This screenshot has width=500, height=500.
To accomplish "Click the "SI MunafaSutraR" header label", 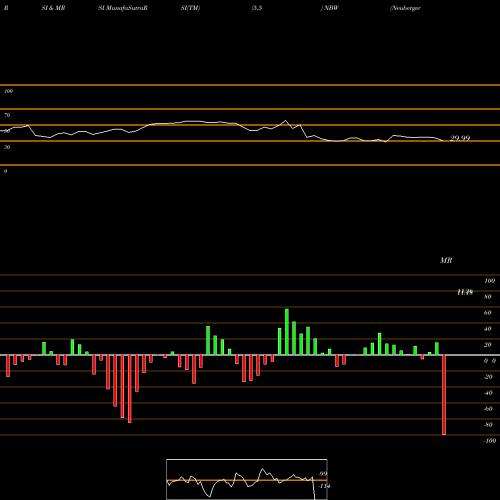I will [x=123, y=8].
